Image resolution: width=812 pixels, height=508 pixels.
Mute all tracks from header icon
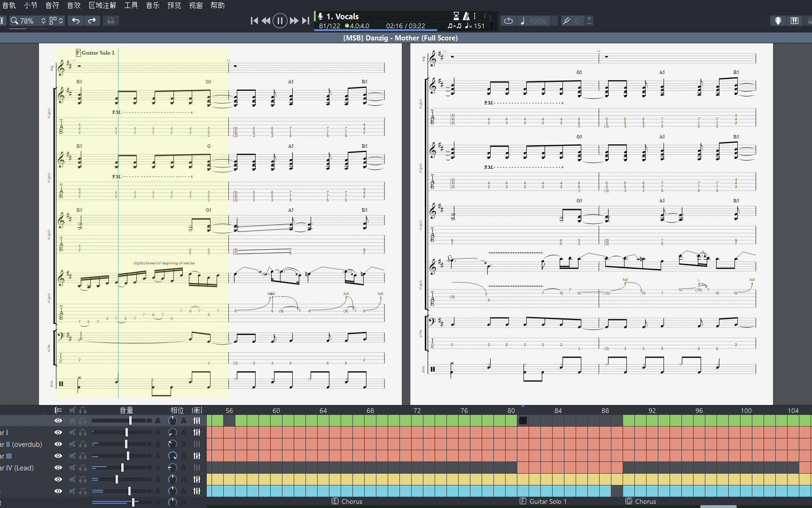72,410
